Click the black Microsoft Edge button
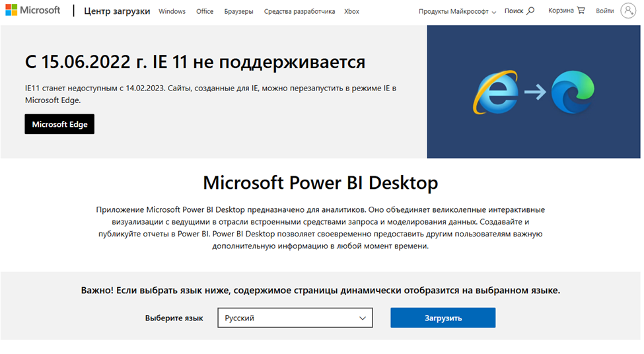Screen dimensions: 644x354 pos(59,124)
